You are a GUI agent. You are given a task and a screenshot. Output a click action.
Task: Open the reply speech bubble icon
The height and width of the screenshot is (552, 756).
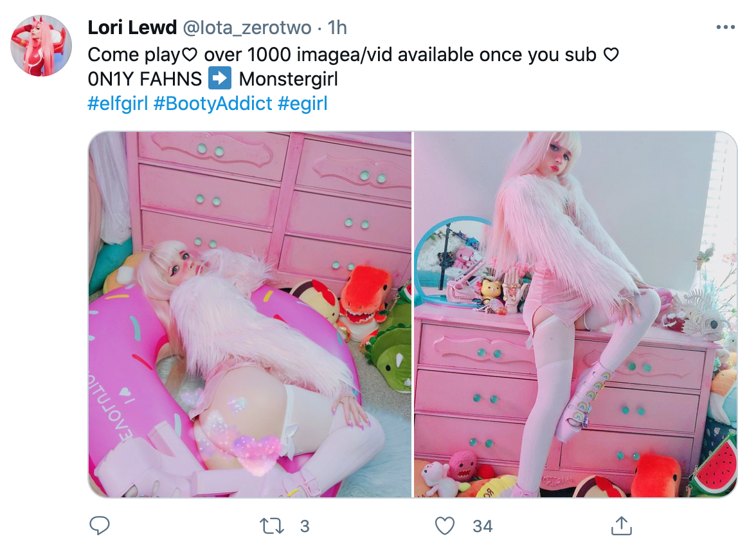100,526
